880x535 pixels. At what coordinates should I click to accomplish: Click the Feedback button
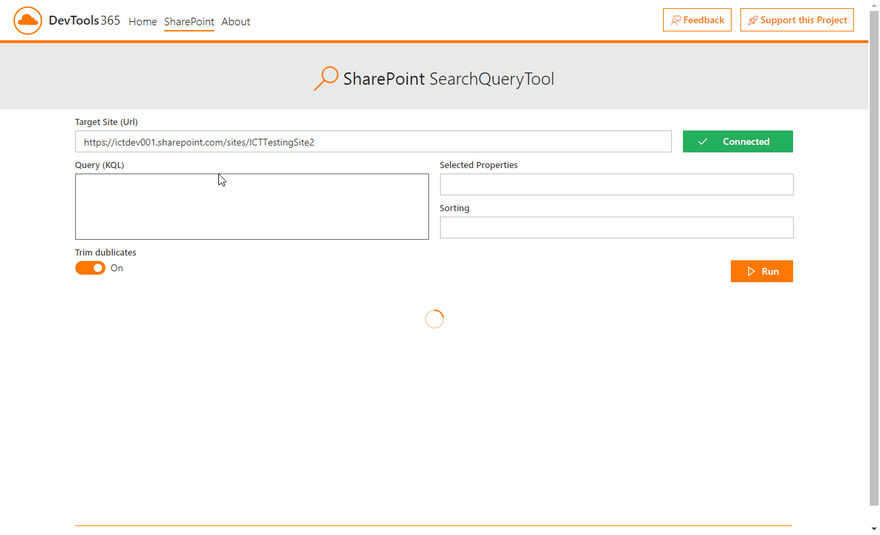click(x=697, y=20)
